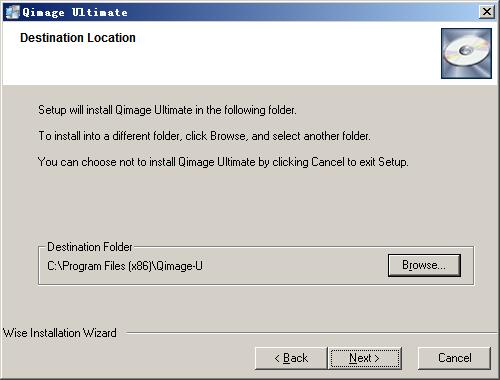
Task: Click the 'You can choose not to install' text
Action: (x=223, y=162)
